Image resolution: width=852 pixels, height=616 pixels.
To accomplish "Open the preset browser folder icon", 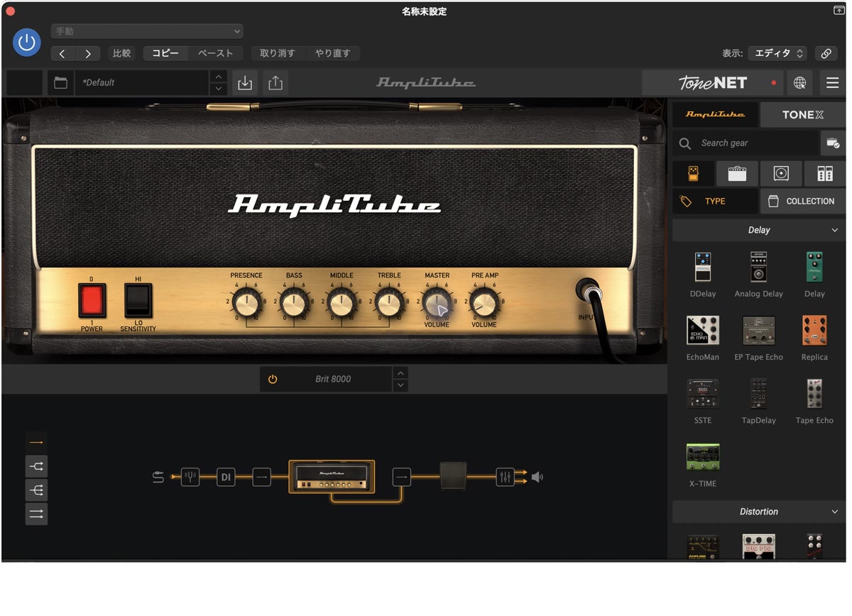I will click(x=61, y=83).
